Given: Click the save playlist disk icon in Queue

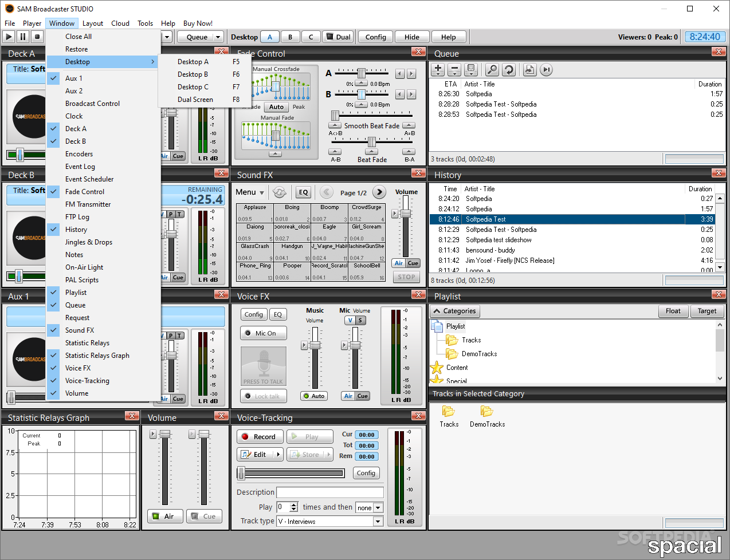Looking at the screenshot, I should [x=471, y=69].
